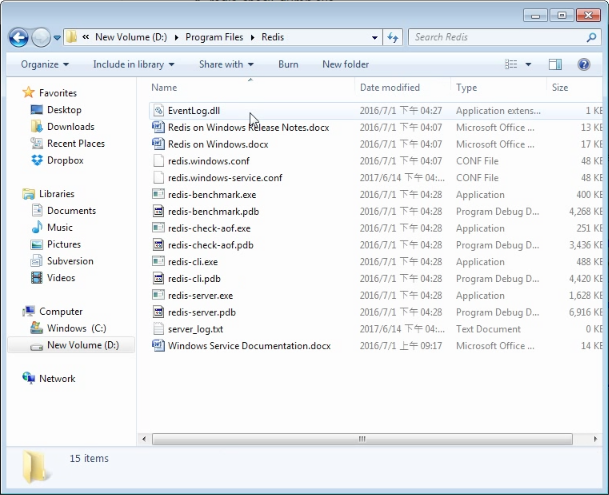Open the view options dropdown arrow
Screen dimensions: 609x495
528,64
